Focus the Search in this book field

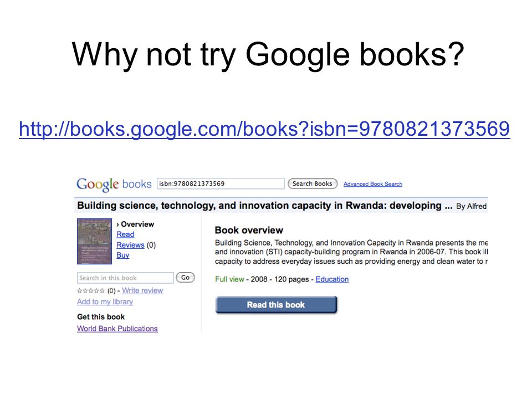125,278
